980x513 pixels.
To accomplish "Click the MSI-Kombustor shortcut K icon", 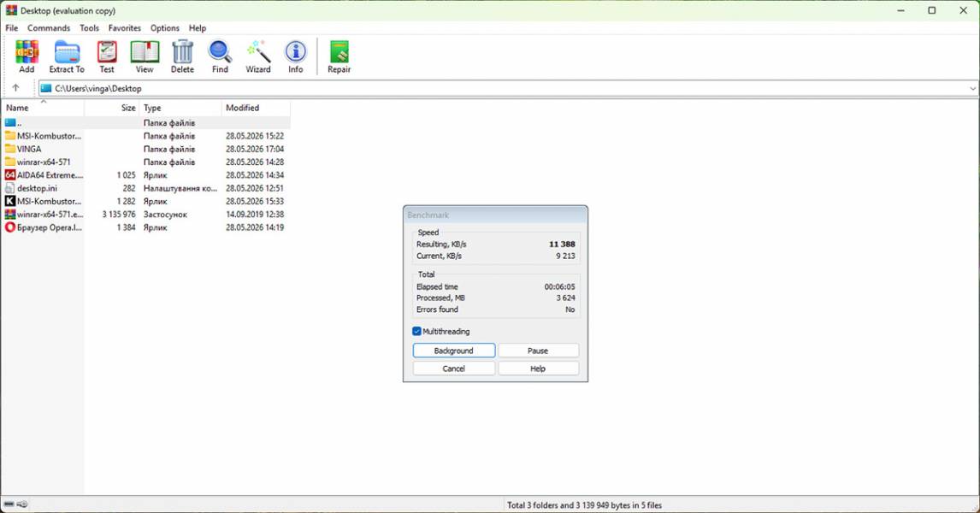I will coord(10,201).
